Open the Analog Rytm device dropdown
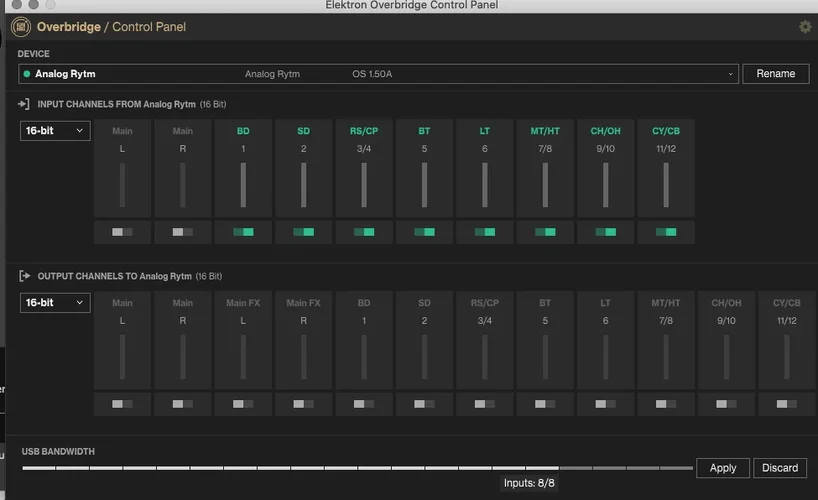 378,74
